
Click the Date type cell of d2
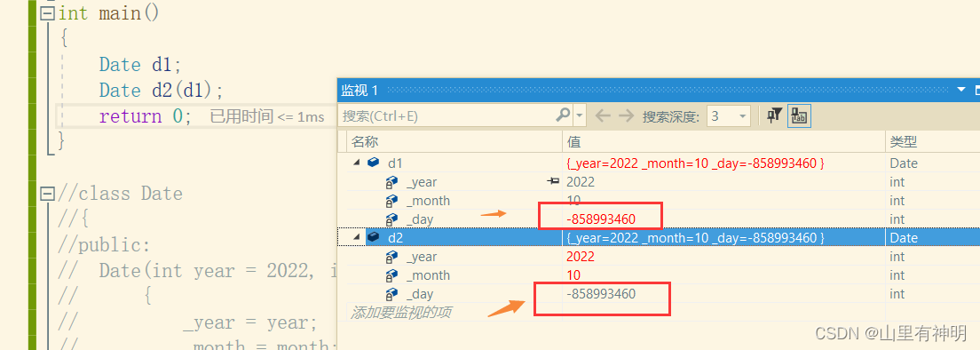(x=904, y=238)
